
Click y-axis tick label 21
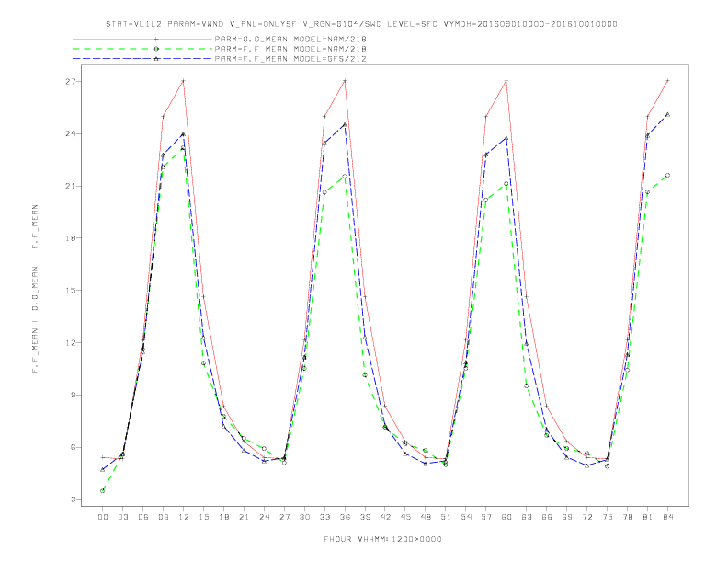coord(73,186)
